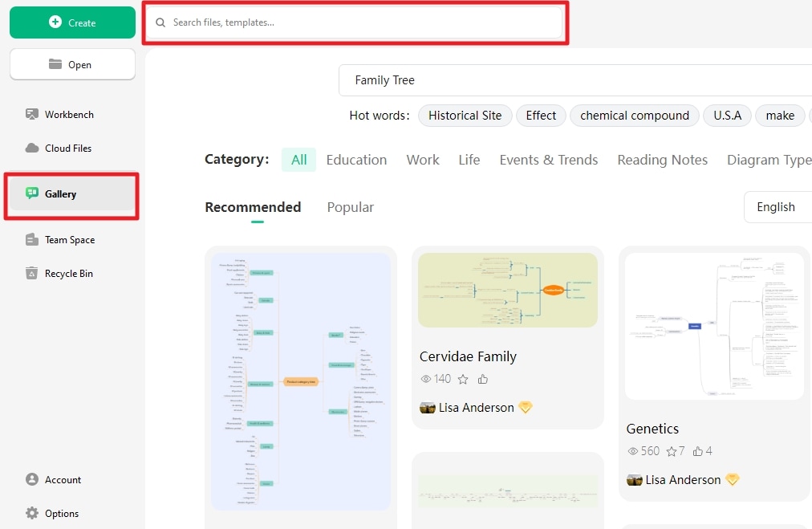This screenshot has height=529, width=812.
Task: Open Workbench from the sidebar
Action: click(69, 115)
